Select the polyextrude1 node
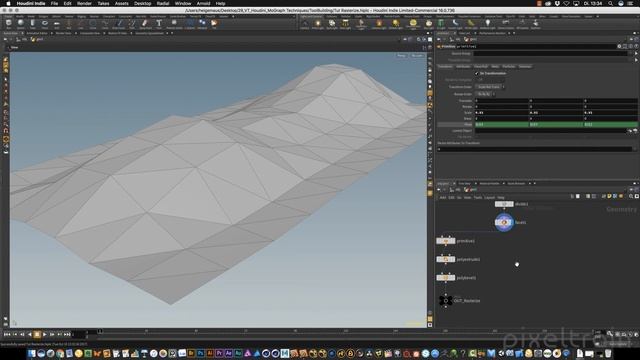640x360 pixels. (x=446, y=259)
